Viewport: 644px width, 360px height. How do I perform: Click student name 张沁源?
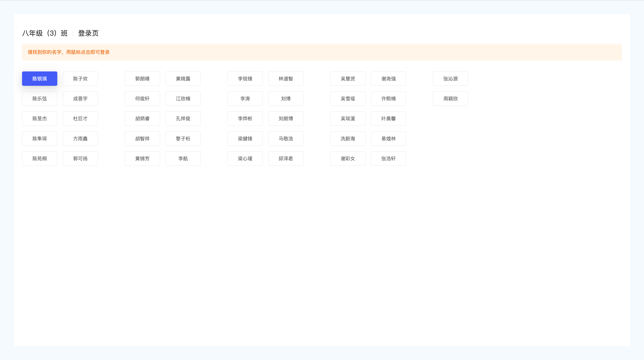[450, 79]
